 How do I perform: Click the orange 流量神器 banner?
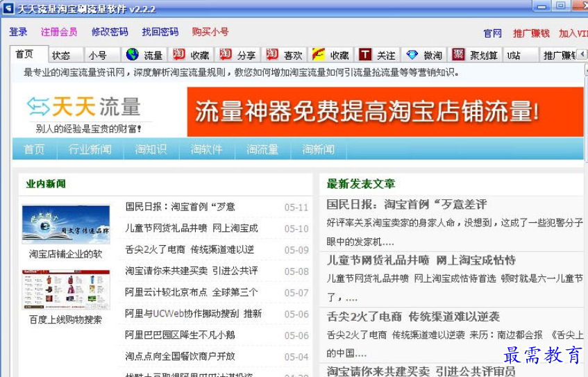click(385, 112)
